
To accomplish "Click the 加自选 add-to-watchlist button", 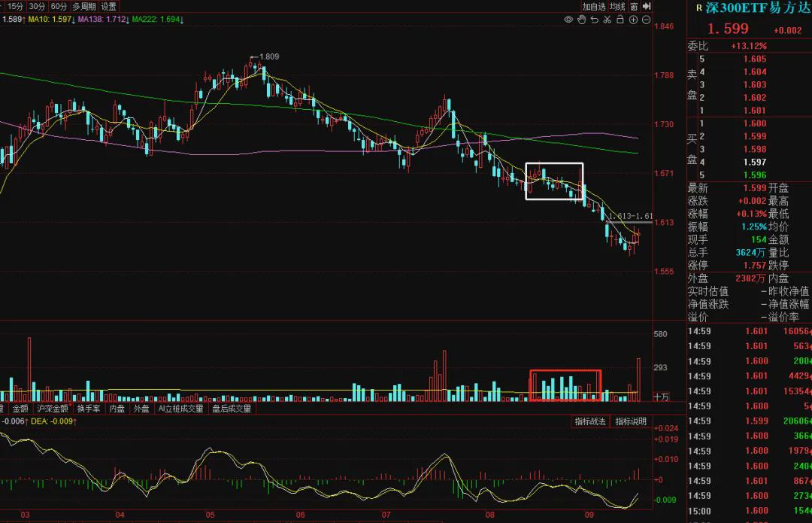I will tap(593, 6).
